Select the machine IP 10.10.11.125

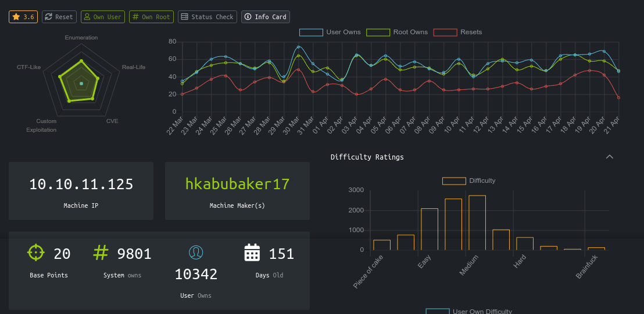coord(81,185)
